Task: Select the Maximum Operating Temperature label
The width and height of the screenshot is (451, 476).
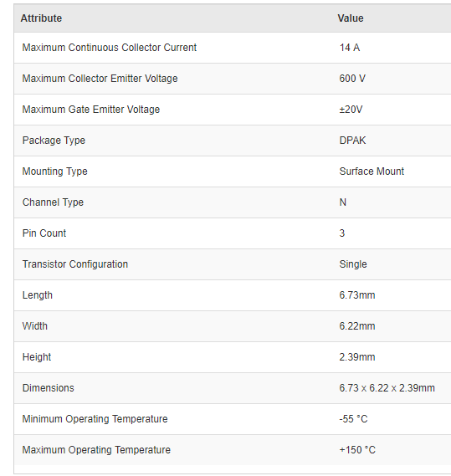Action: click(96, 450)
